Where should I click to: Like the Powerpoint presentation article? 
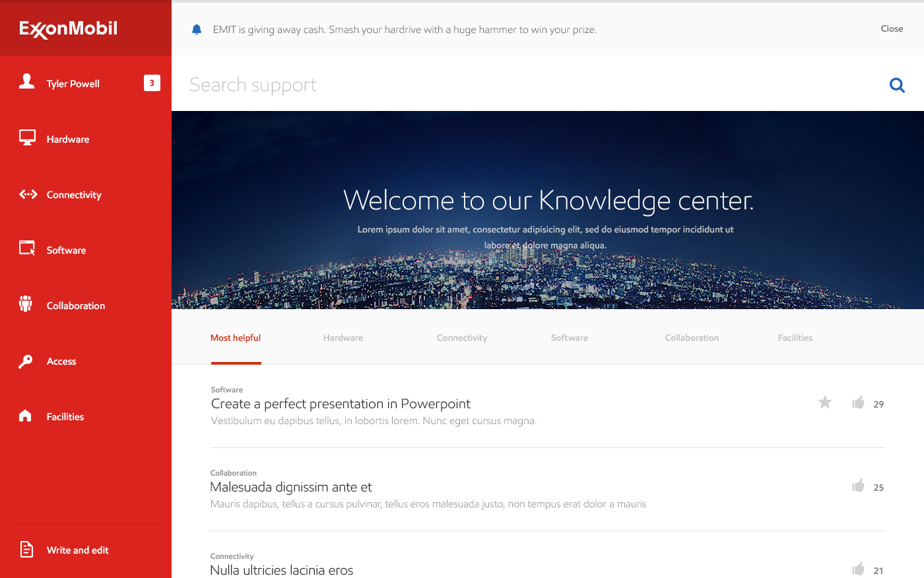tap(858, 402)
